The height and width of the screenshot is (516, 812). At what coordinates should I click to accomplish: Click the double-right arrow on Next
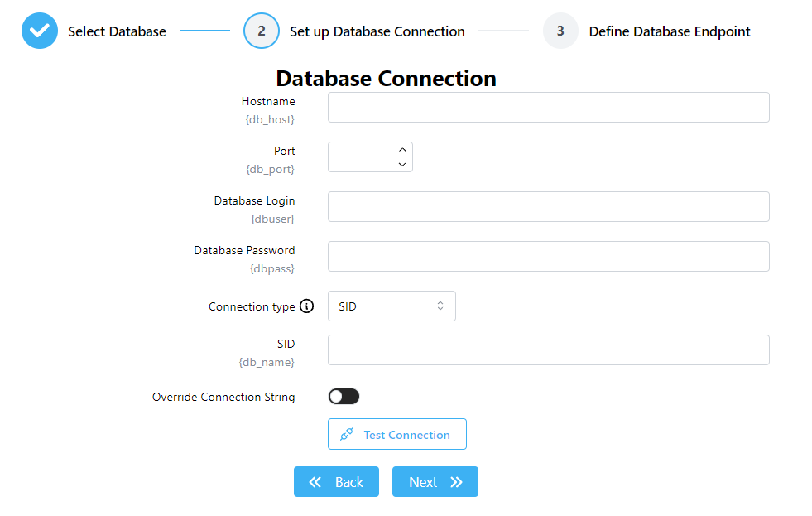point(456,482)
